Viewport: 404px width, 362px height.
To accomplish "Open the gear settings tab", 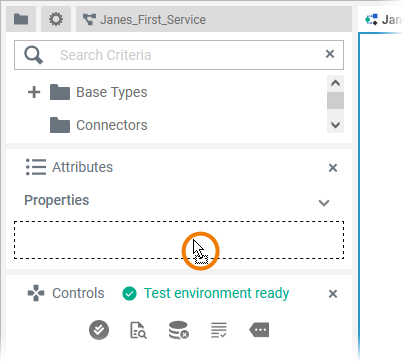I will click(56, 19).
